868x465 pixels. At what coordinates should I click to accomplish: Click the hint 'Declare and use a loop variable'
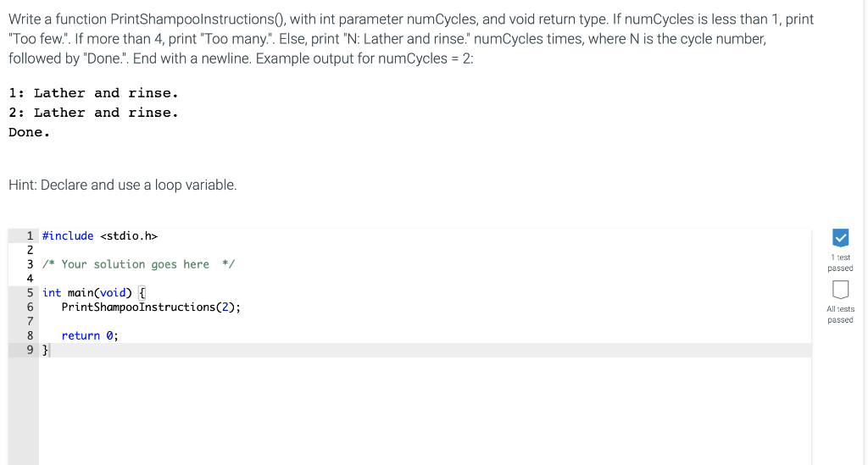pos(122,185)
